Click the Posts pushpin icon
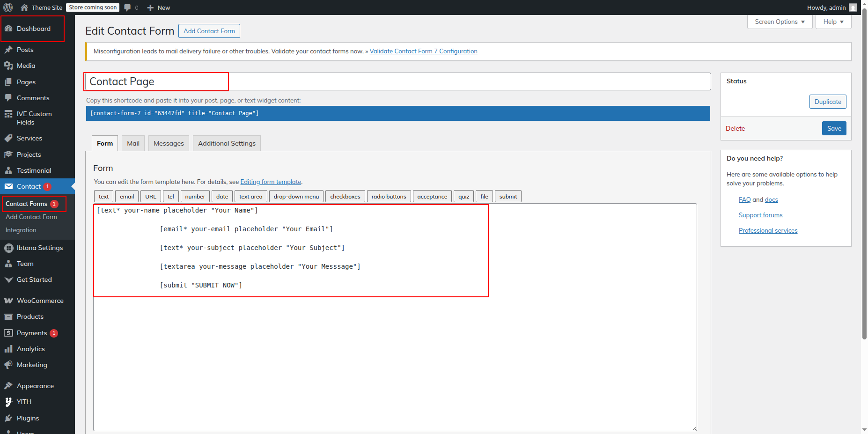The width and height of the screenshot is (868, 434). (x=8, y=50)
